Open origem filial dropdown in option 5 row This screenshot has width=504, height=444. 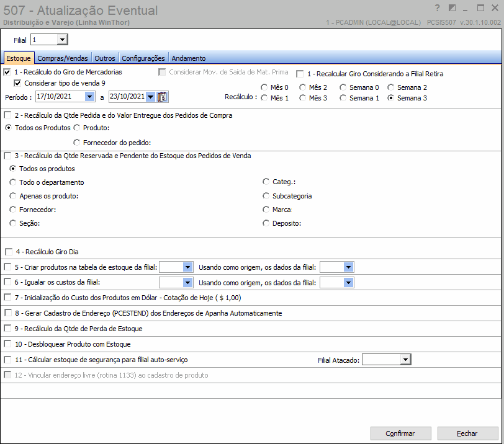[348, 267]
